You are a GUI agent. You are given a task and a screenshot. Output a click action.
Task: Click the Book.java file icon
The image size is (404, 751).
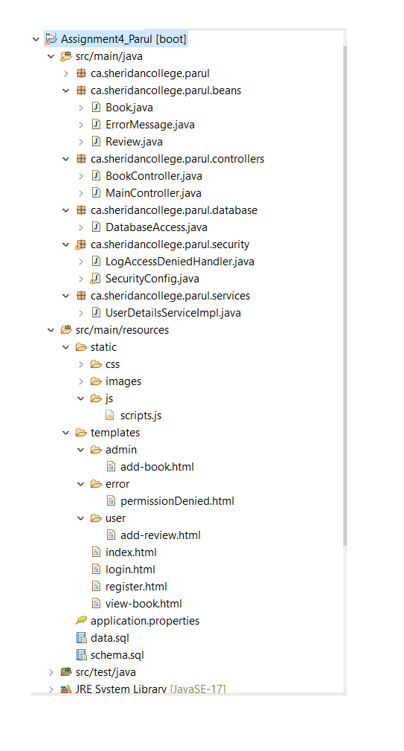[x=96, y=107]
